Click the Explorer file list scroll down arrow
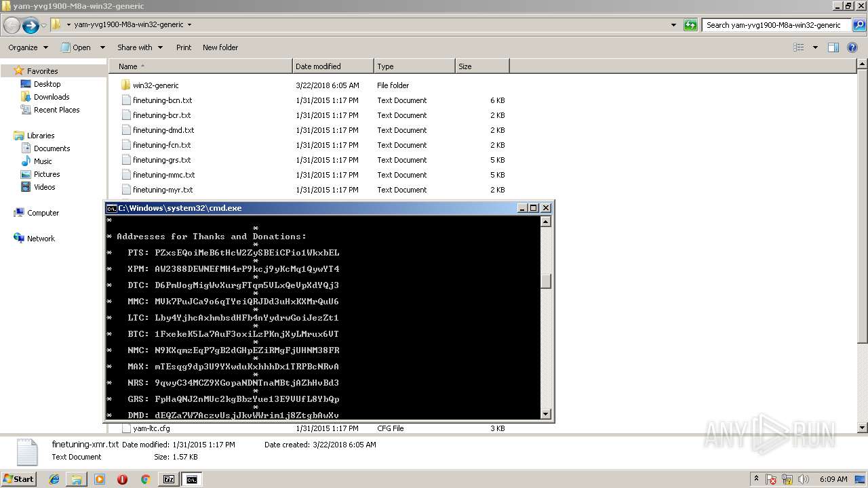Image resolution: width=868 pixels, height=488 pixels. pyautogui.click(x=862, y=428)
